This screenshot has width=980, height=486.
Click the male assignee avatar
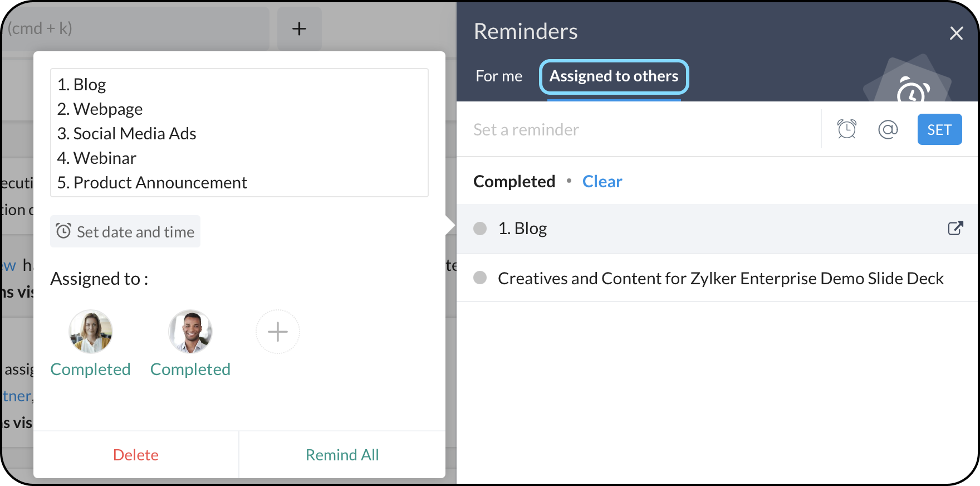coord(190,332)
